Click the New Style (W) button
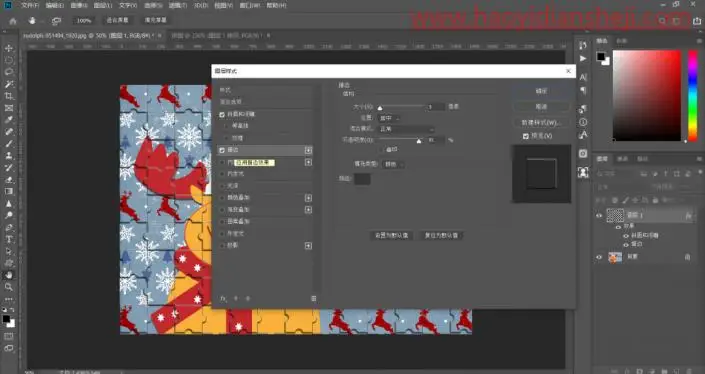The image size is (705, 374). 541,122
